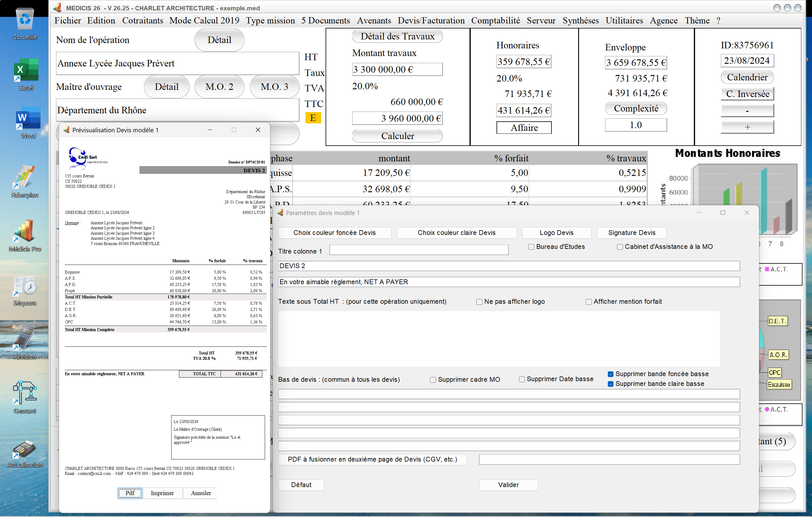Open the Fichier menu
Image resolution: width=812 pixels, height=517 pixels.
pos(67,20)
